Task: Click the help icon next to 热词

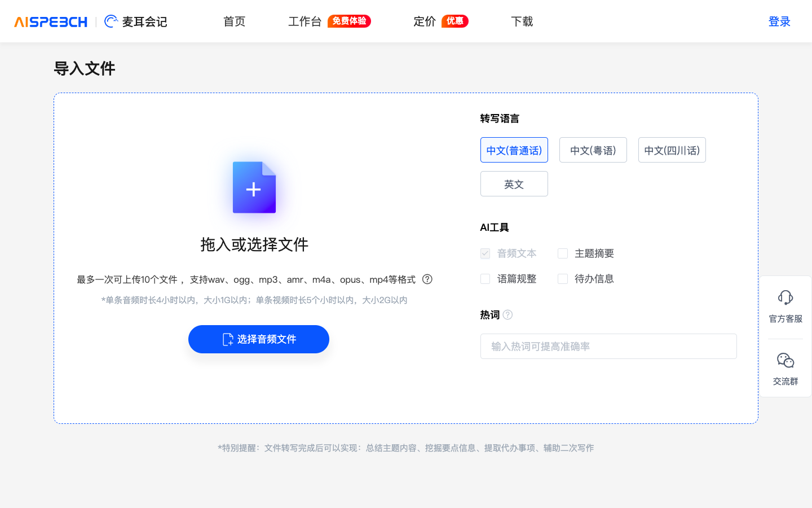Action: [507, 315]
